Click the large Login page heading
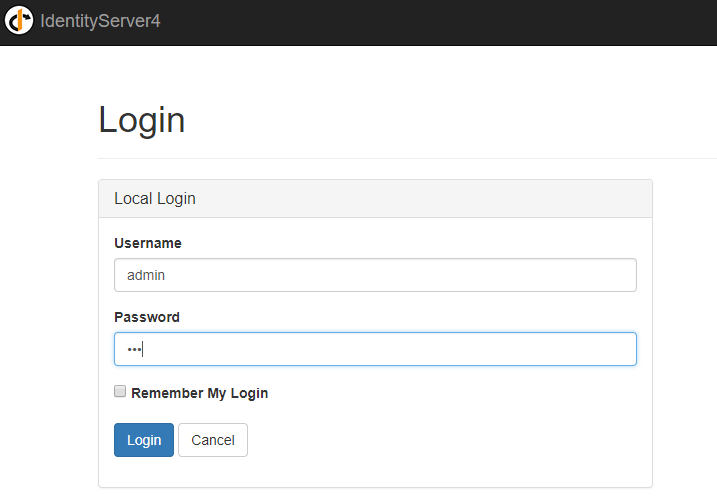The height and width of the screenshot is (503, 717). click(141, 120)
